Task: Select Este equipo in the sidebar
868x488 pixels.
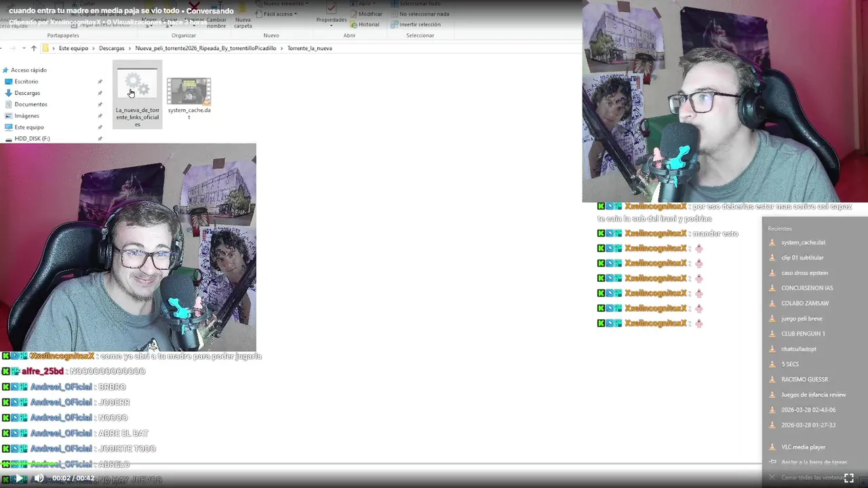Action: tap(29, 127)
